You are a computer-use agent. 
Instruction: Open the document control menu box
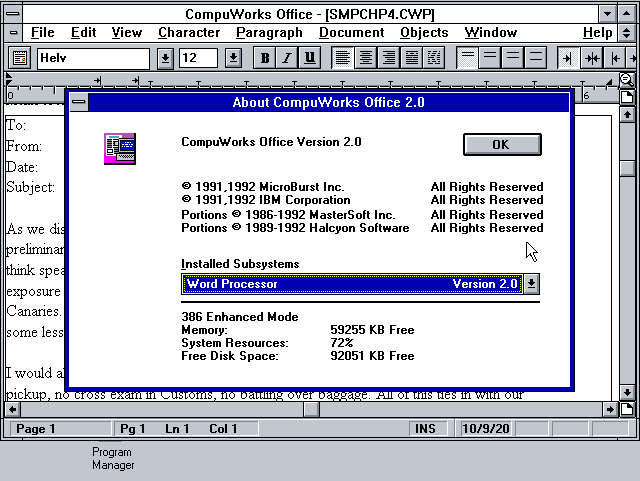13,33
